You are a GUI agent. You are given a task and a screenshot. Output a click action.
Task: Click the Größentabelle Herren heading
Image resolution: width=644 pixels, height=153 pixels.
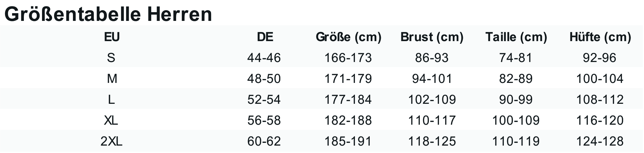108,14
